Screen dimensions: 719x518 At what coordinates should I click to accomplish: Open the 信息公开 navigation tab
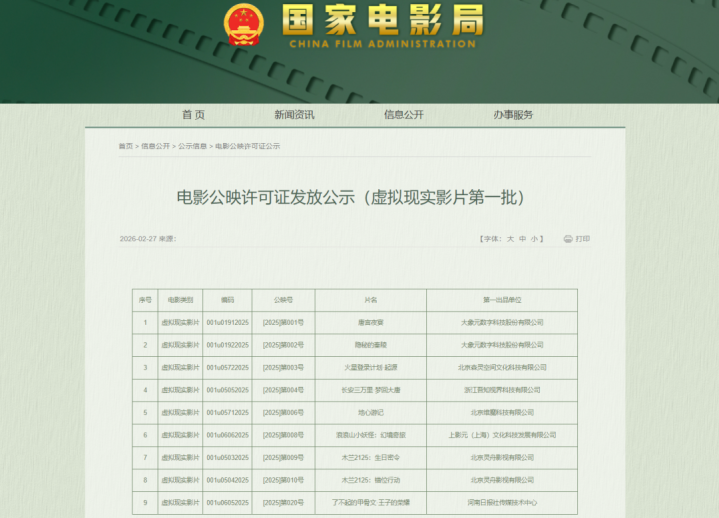point(404,115)
